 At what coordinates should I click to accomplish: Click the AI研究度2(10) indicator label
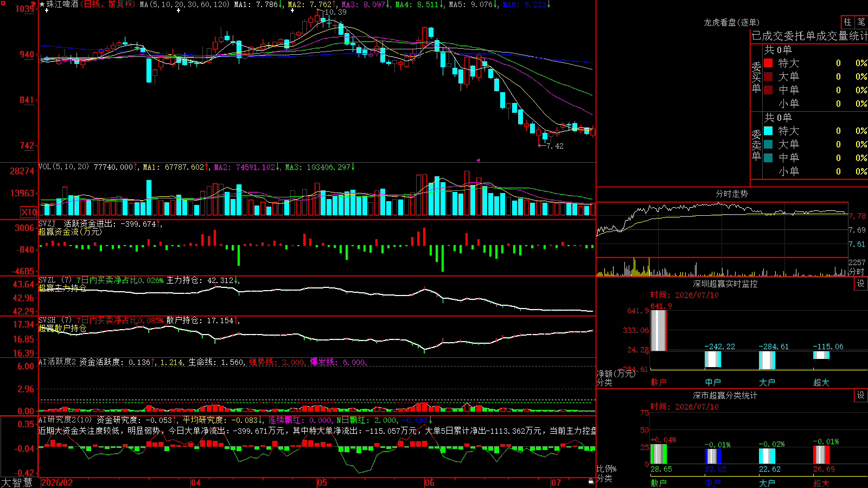tap(66, 420)
